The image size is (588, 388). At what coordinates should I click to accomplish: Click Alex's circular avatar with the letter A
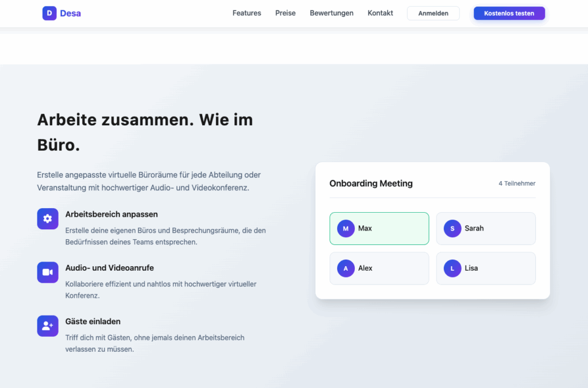pos(345,268)
